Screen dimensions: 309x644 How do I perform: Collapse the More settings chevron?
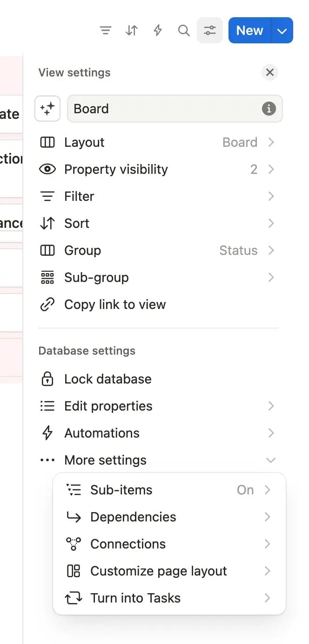pyautogui.click(x=270, y=460)
